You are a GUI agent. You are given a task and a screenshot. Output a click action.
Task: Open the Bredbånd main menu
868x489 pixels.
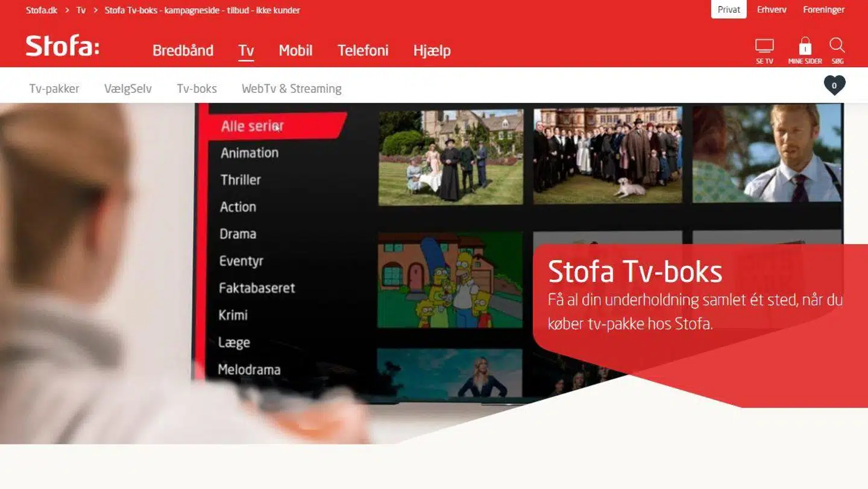(x=183, y=51)
